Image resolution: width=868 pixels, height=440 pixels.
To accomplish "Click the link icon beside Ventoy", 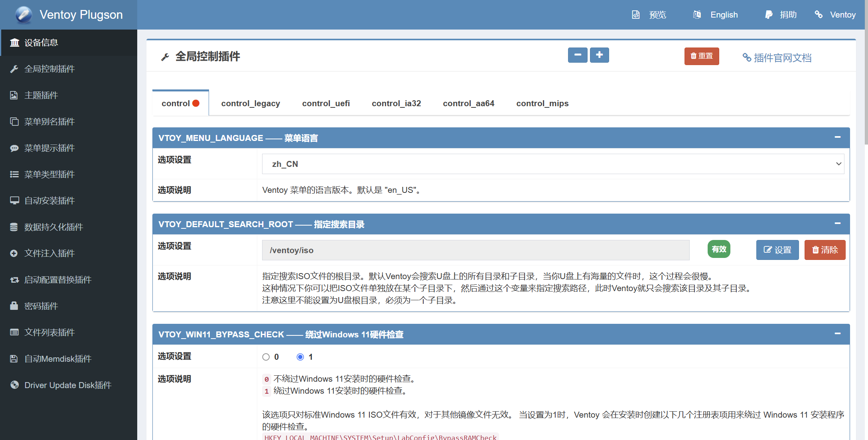I will (x=819, y=15).
